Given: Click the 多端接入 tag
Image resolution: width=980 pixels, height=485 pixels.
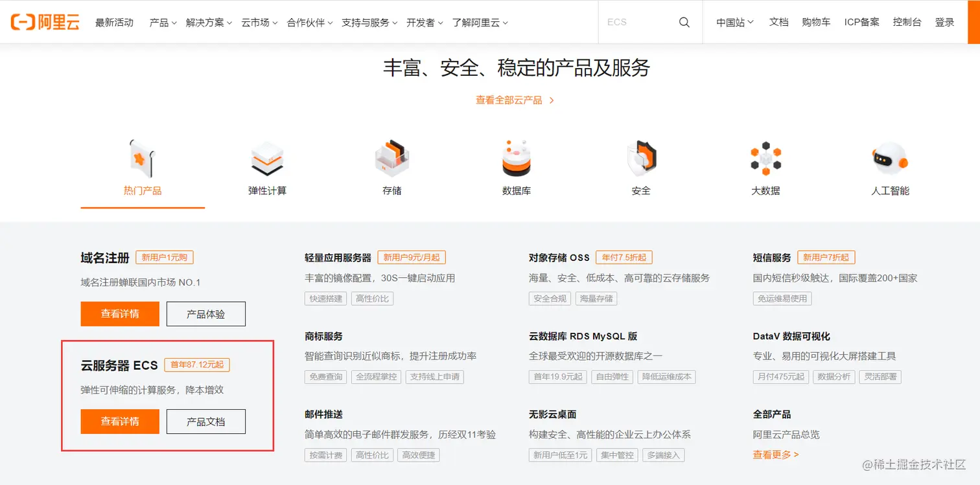Looking at the screenshot, I should coord(664,455).
